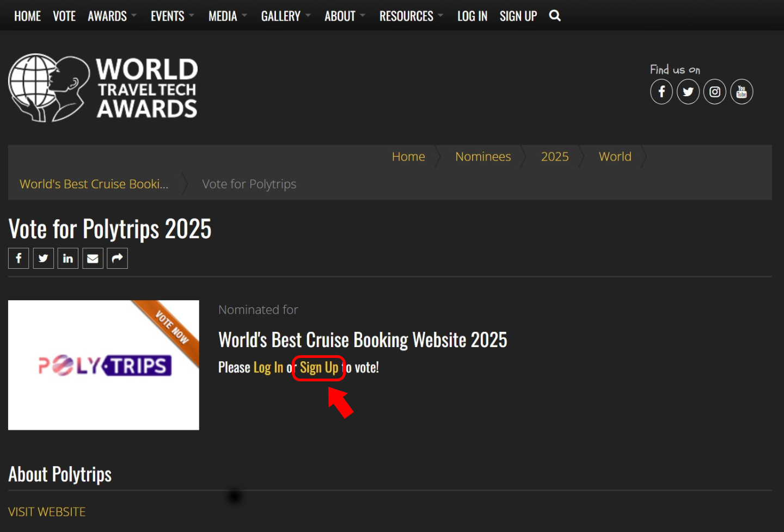Screen dimensions: 784x532
Task: Expand the Awards dropdown menu
Action: [112, 16]
